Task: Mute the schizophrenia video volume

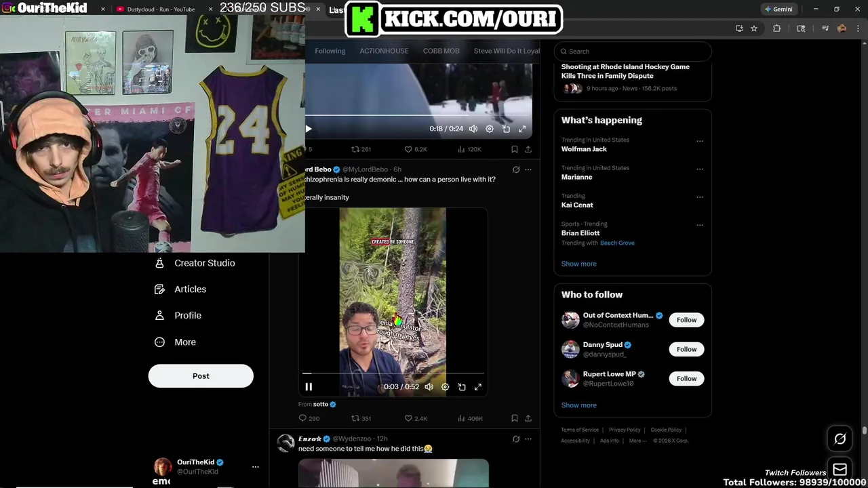Action: [x=429, y=387]
